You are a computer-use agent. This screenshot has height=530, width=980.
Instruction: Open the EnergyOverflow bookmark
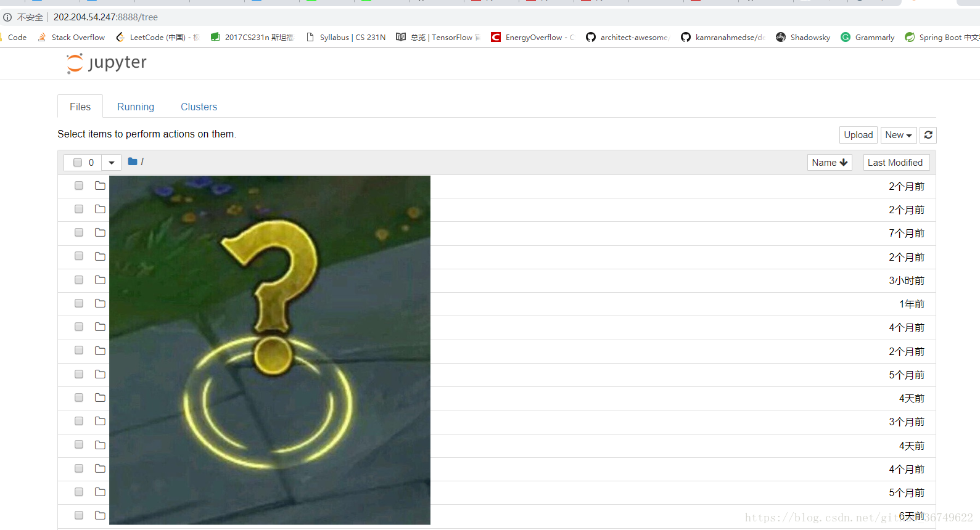(532, 37)
